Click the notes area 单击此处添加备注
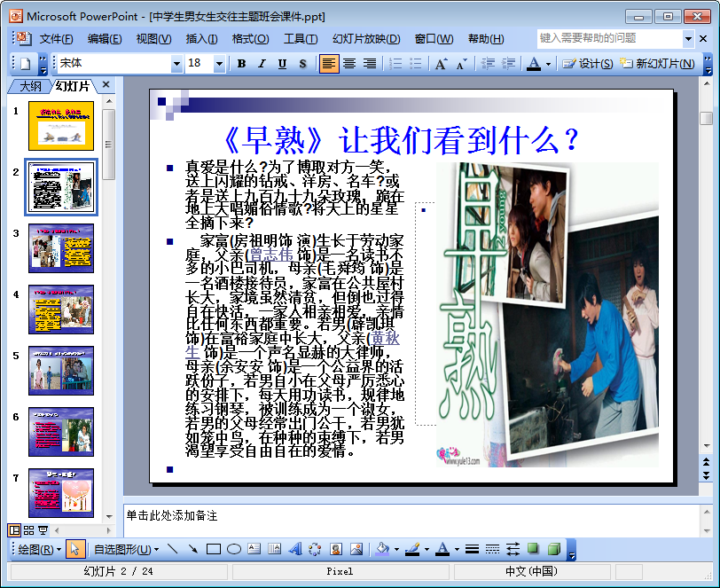 pos(172,515)
